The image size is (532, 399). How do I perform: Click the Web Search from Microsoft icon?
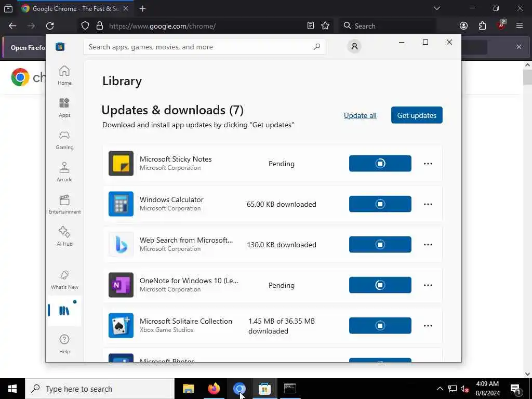point(121,244)
